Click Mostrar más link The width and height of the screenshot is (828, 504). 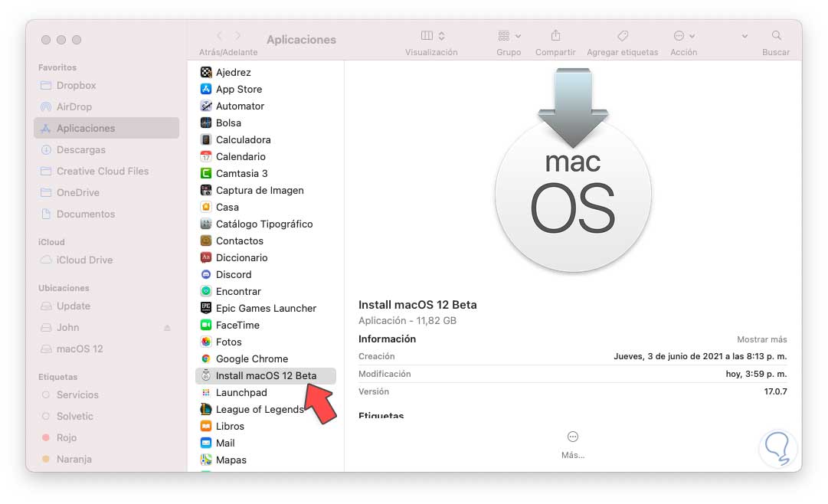click(x=762, y=339)
